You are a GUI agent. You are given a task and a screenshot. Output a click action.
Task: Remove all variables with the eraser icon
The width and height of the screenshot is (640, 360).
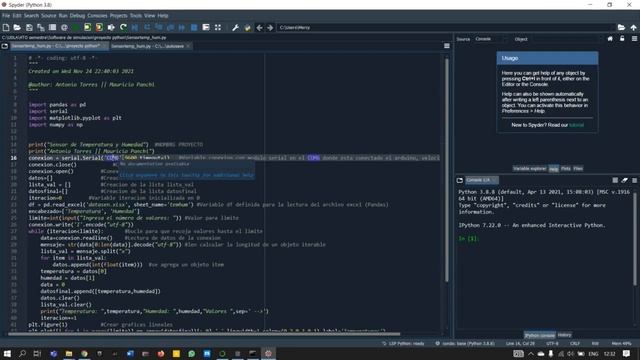coord(625,180)
